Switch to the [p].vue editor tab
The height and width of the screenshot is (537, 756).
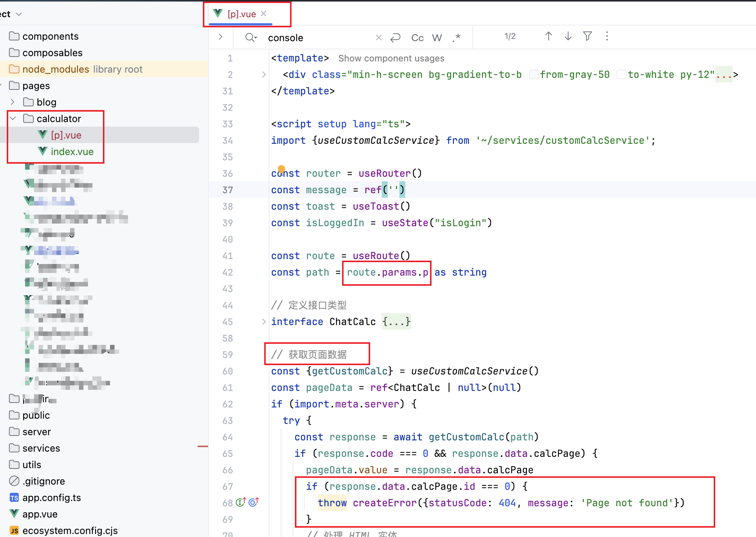(241, 14)
